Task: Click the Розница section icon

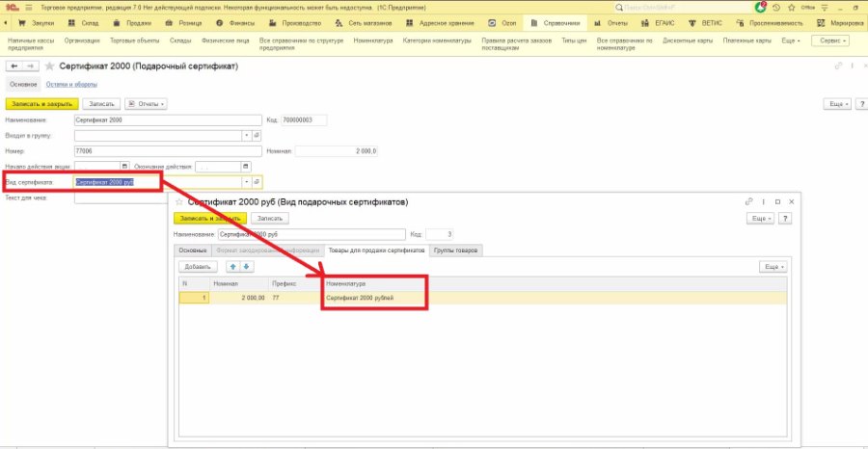Action: pos(168,23)
